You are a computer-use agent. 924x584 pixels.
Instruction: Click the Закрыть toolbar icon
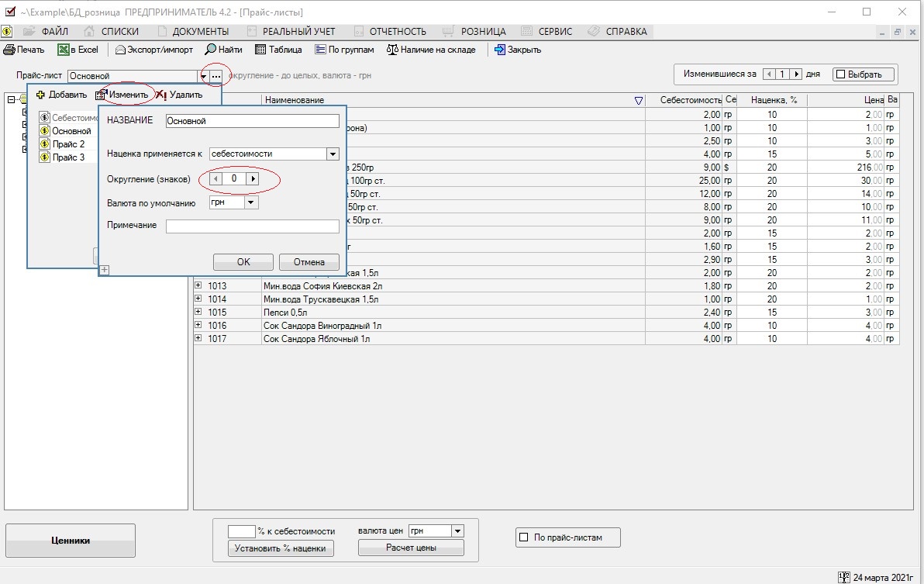click(500, 50)
